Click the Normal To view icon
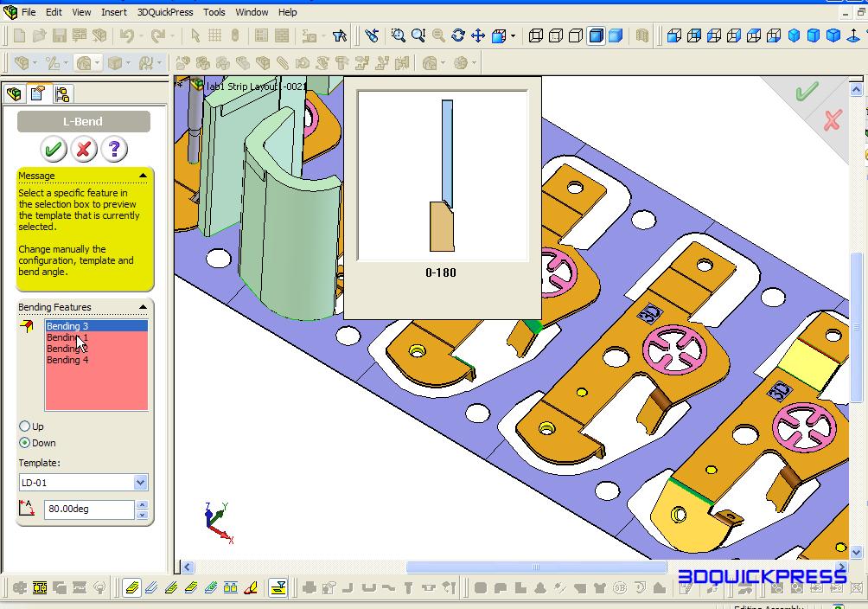The width and height of the screenshot is (868, 609). point(853,36)
